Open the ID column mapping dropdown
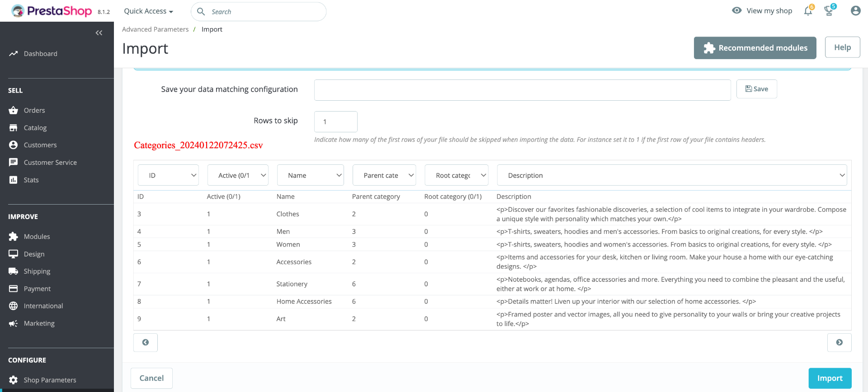The height and width of the screenshot is (392, 868). pyautogui.click(x=168, y=175)
